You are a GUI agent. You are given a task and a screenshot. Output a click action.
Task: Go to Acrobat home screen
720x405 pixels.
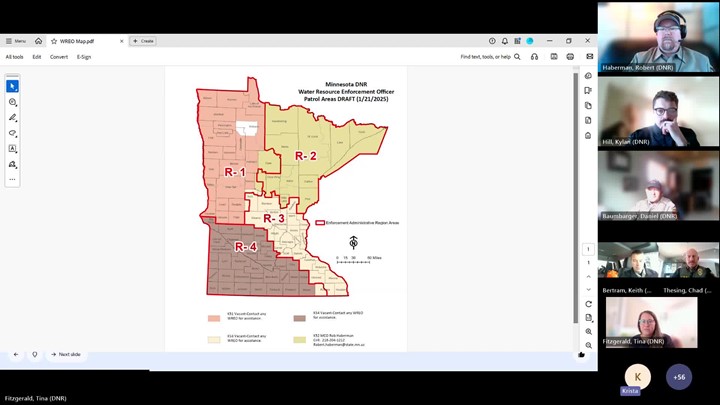(x=38, y=41)
